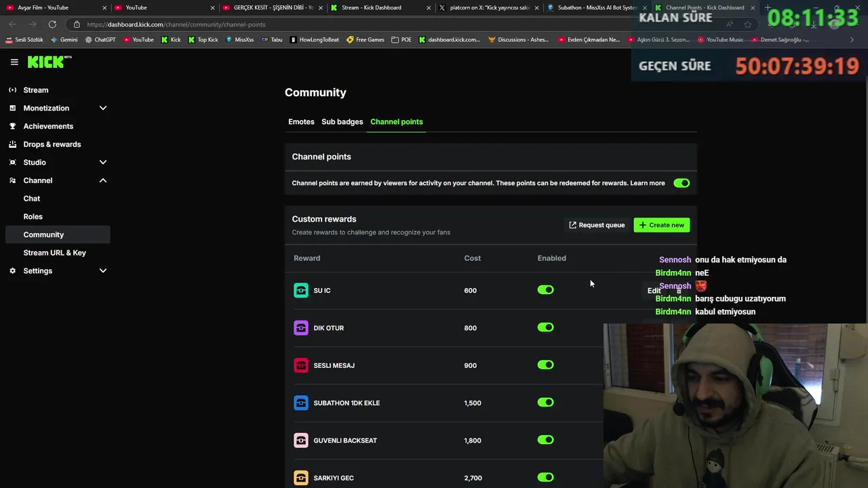Click the GUVENLI BACKSEAT reward icon
This screenshot has height=488, width=868.
click(300, 441)
